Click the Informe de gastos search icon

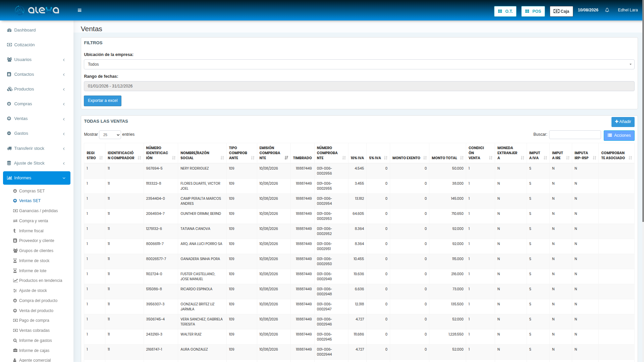click(x=15, y=341)
